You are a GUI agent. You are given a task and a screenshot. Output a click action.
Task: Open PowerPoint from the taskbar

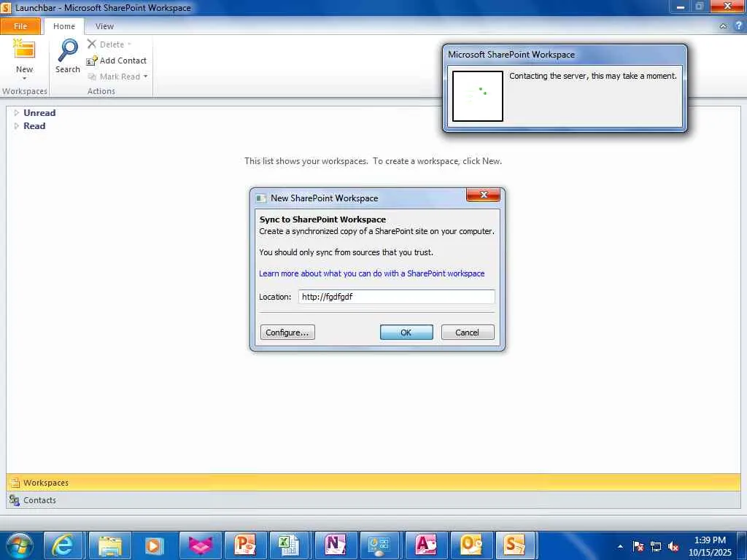pos(244,545)
